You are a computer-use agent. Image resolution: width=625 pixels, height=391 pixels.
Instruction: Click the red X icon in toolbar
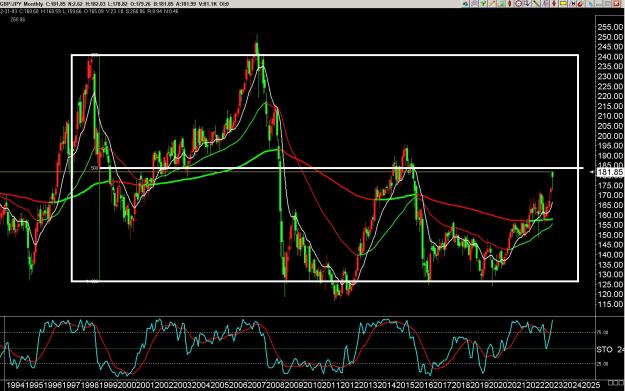[616, 4]
